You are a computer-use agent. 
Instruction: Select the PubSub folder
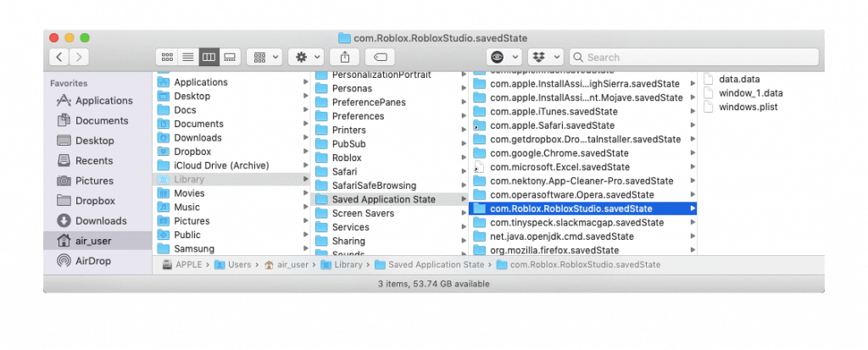click(x=390, y=144)
